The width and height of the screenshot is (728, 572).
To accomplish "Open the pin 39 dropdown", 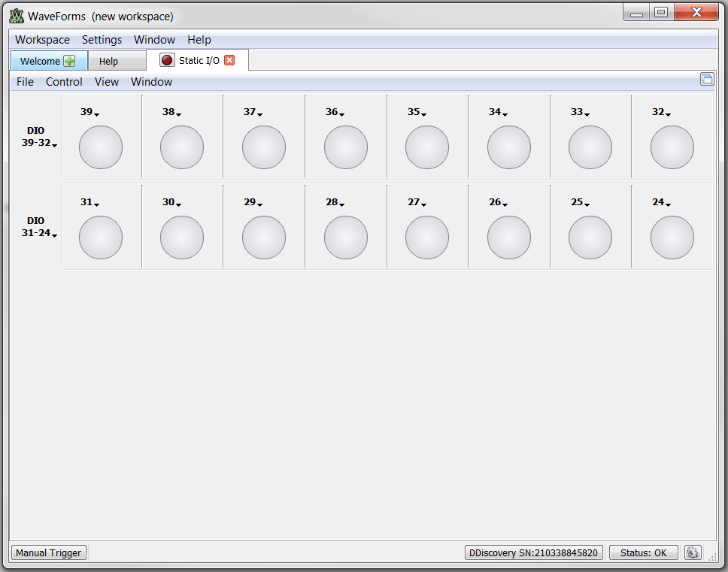I will 90,112.
